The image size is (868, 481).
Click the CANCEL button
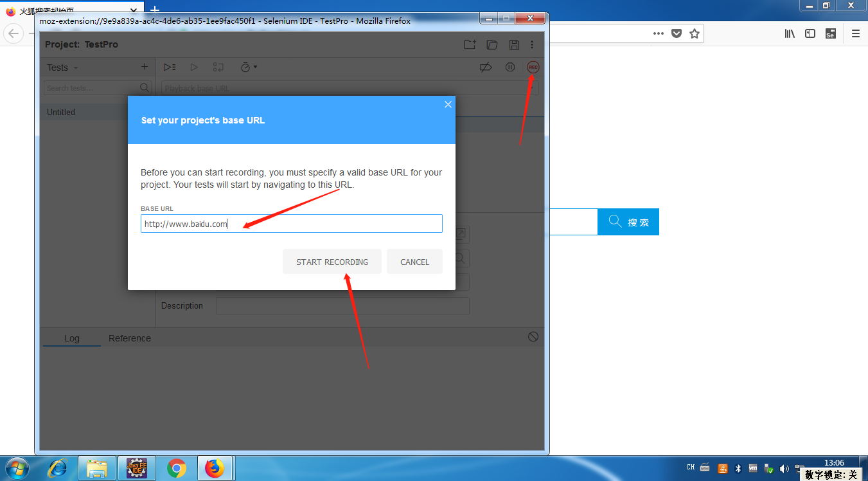pos(414,262)
